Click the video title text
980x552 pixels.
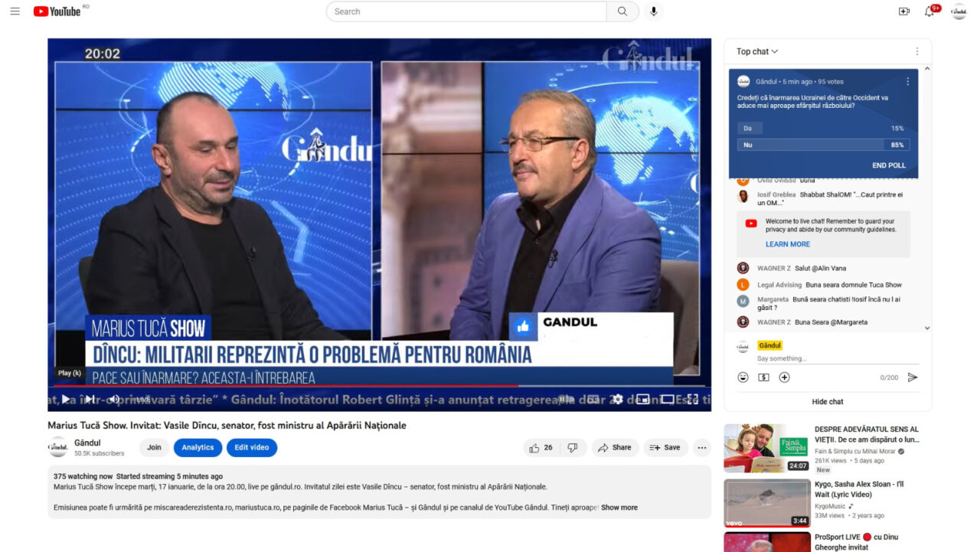point(227,426)
